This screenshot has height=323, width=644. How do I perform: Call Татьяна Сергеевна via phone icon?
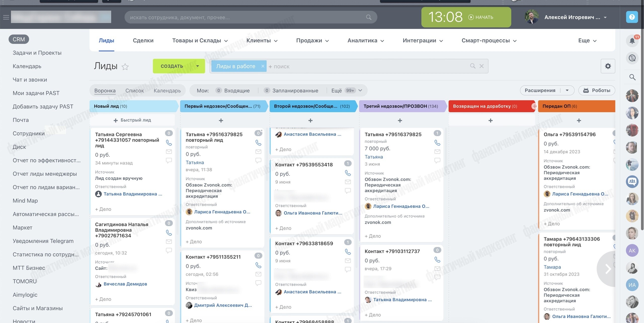click(x=169, y=143)
